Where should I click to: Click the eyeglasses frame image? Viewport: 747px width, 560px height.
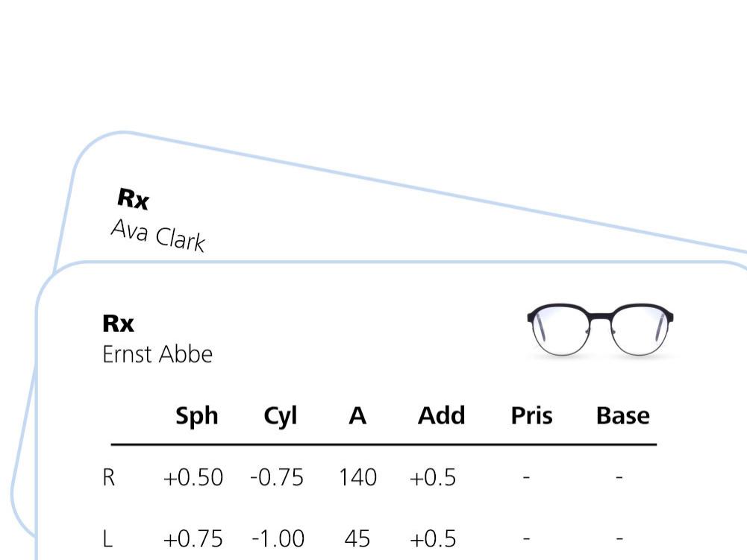(x=600, y=330)
